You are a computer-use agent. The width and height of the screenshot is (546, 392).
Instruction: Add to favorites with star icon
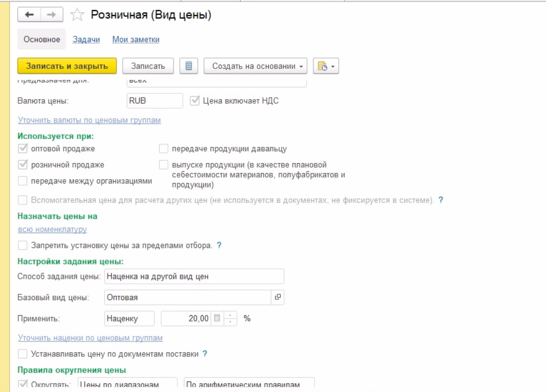point(77,15)
